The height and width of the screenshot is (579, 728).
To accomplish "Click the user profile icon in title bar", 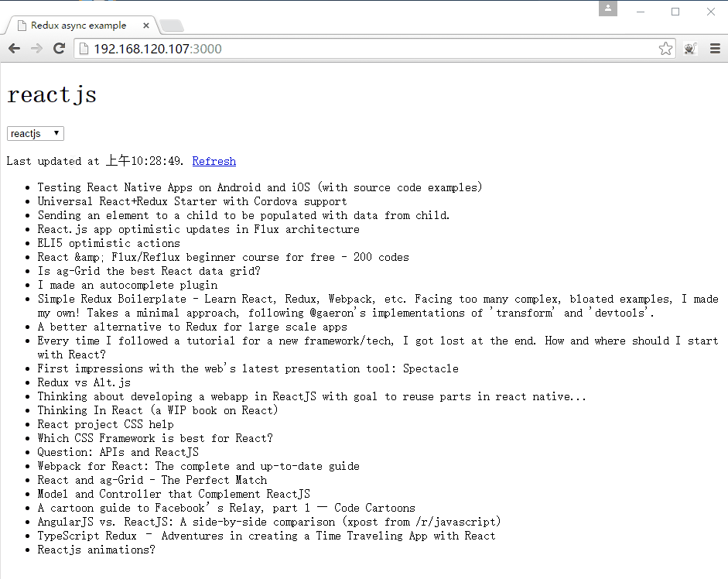I will pos(608,9).
